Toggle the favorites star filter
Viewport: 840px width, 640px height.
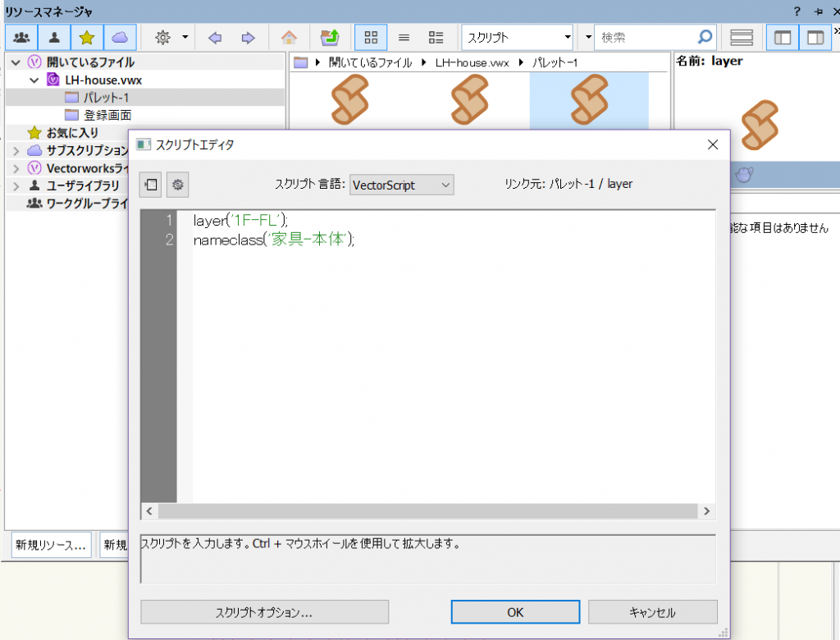86,37
